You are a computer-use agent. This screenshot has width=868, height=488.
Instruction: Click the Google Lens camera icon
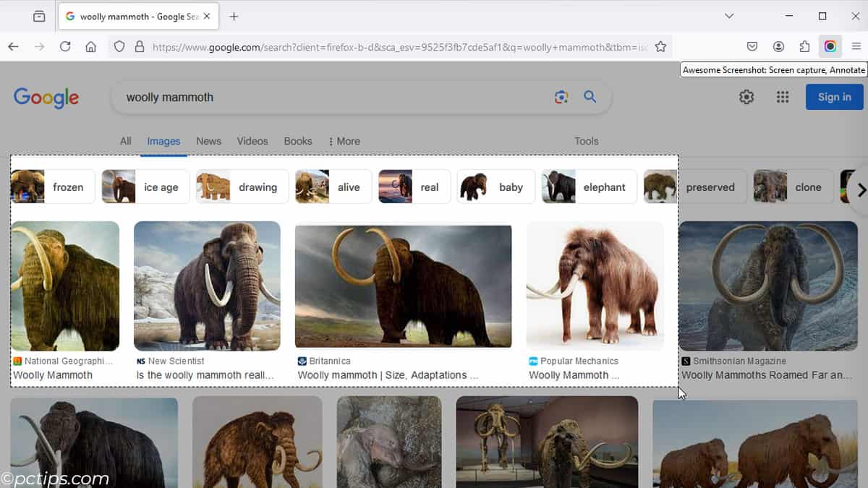pyautogui.click(x=561, y=97)
